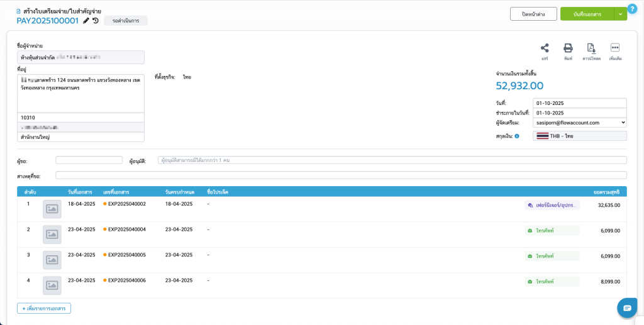Add a new document row
The width and height of the screenshot is (644, 325).
click(x=44, y=308)
